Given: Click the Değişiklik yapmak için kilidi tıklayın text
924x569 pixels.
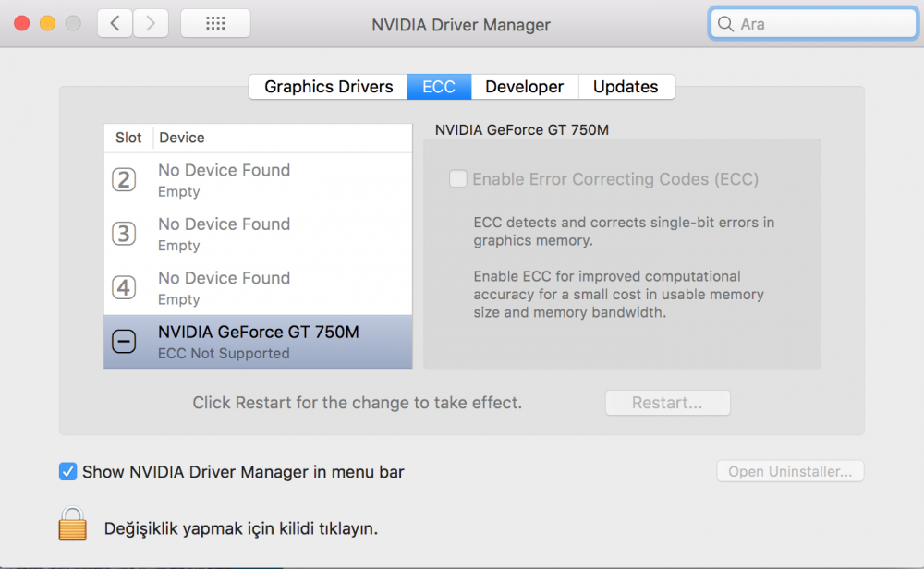Looking at the screenshot, I should pos(241,528).
